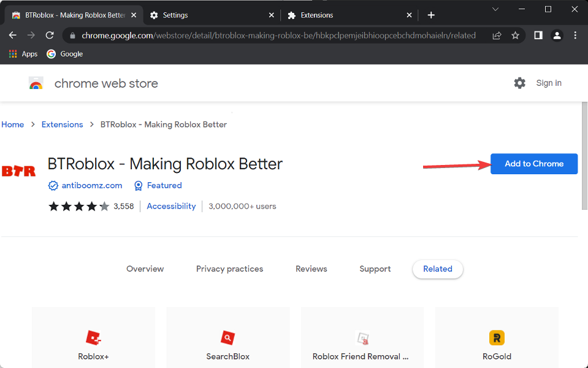Open the share page icon
Screen dimensions: 588x368
point(497,36)
